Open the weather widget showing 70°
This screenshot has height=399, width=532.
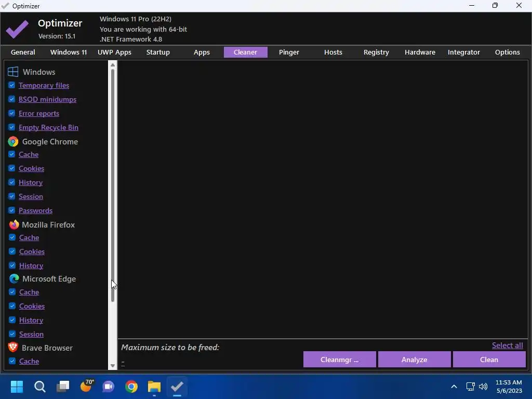[x=87, y=386]
